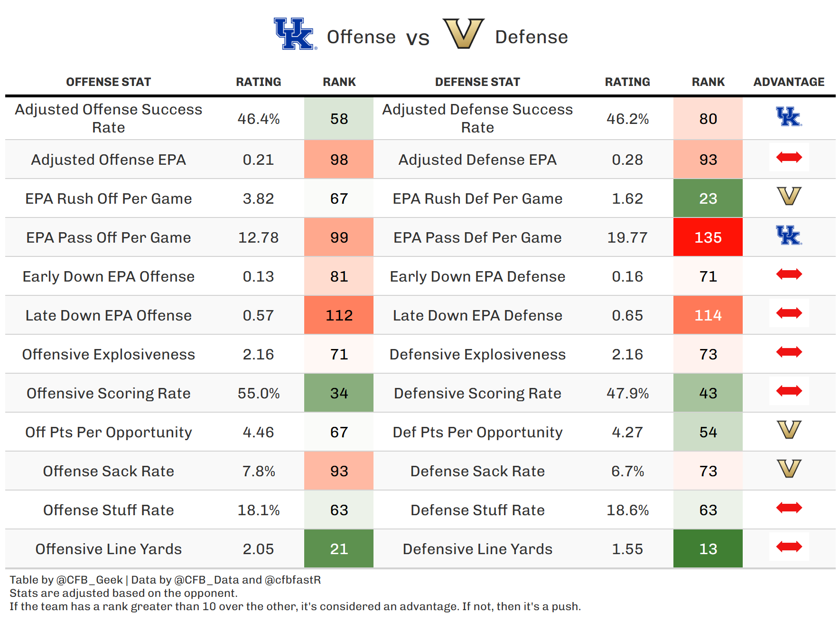The image size is (840, 623).
Task: Click the OFFENSE STAT column header
Action: coord(108,82)
